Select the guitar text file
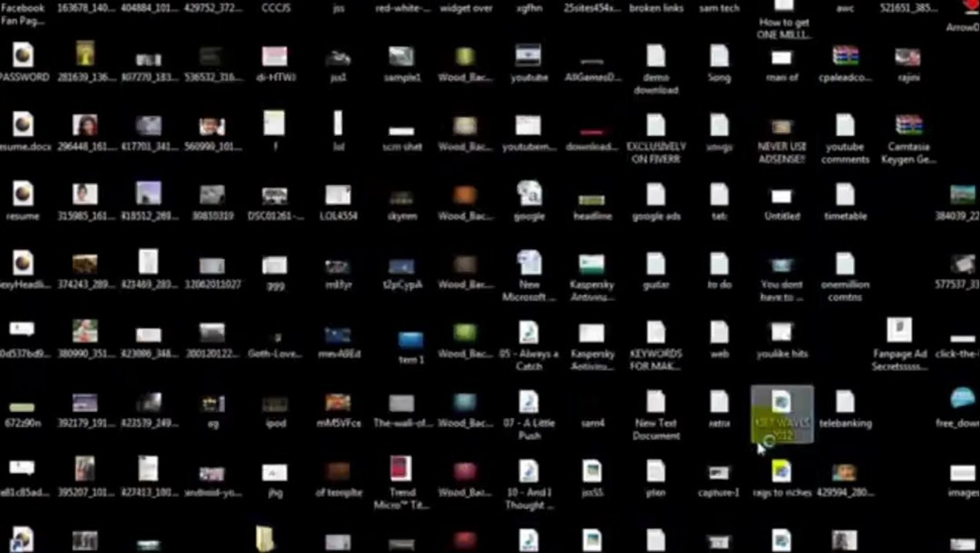Screen dimensions: 980x553 tap(655, 263)
